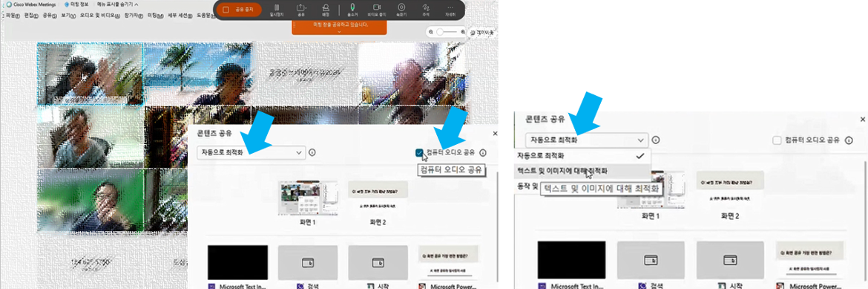Viewport: 868px width, 289px height.
Task: Uncheck 컴퓨터 오디오 공유 in the left dialog
Action: pos(419,152)
